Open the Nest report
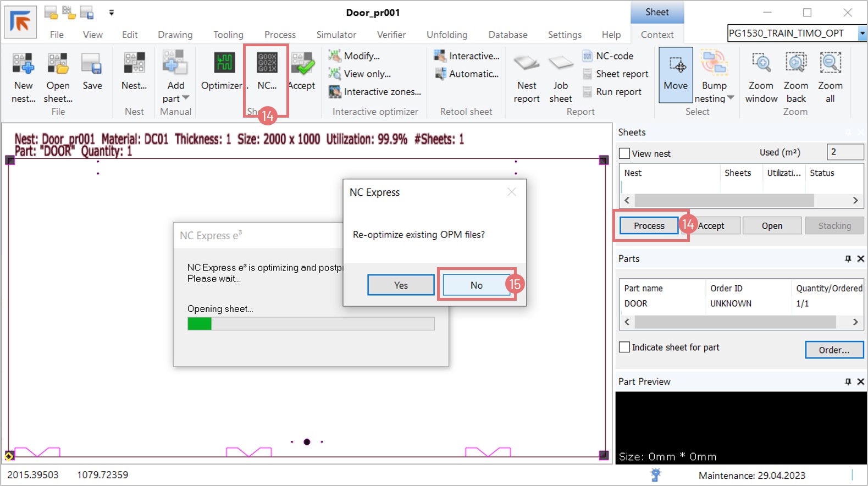868x486 pixels. coord(527,65)
